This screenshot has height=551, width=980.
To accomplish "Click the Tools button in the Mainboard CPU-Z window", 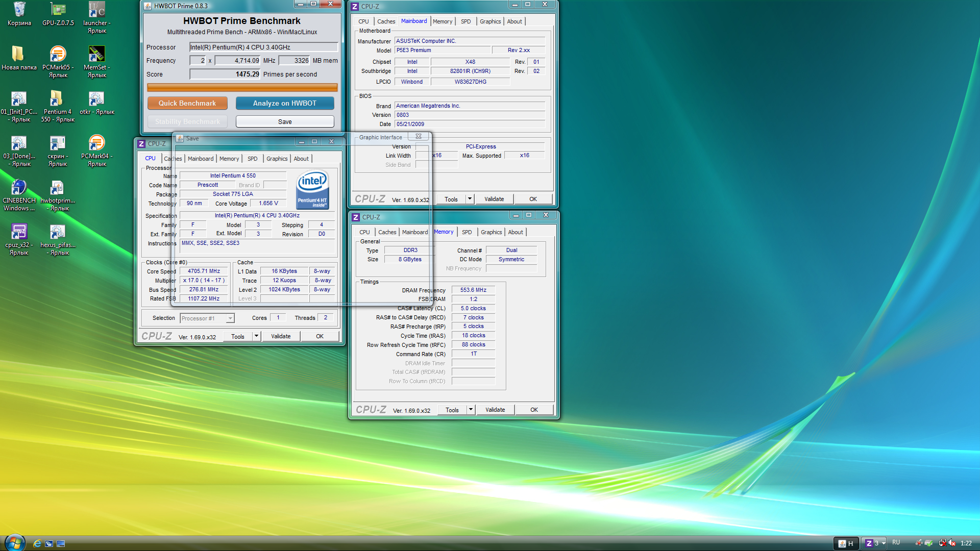I will (x=451, y=199).
